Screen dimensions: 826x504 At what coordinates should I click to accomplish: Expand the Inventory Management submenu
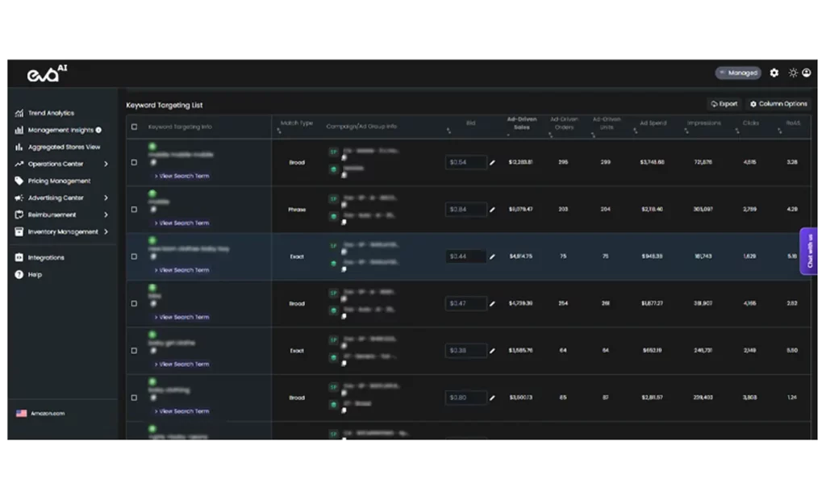coord(106,231)
